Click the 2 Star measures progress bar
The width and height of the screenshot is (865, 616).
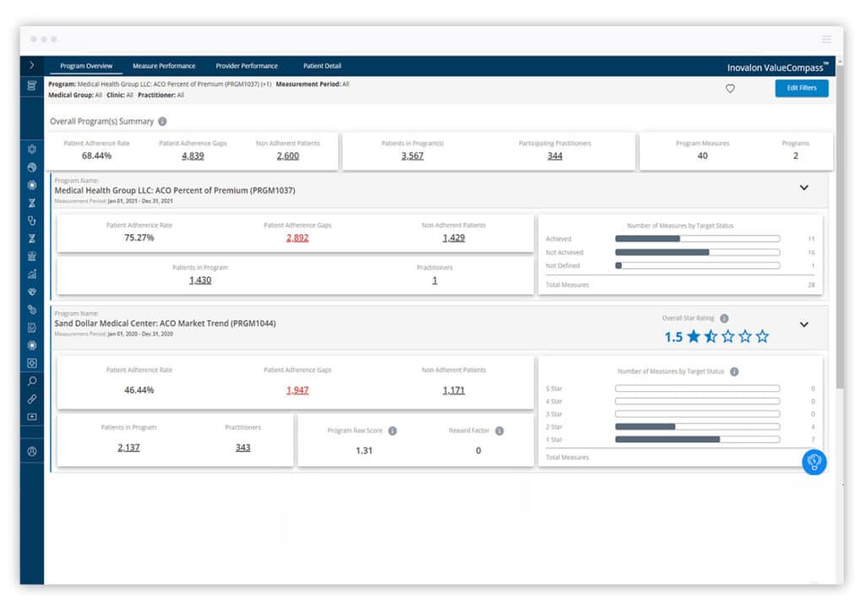tap(697, 427)
